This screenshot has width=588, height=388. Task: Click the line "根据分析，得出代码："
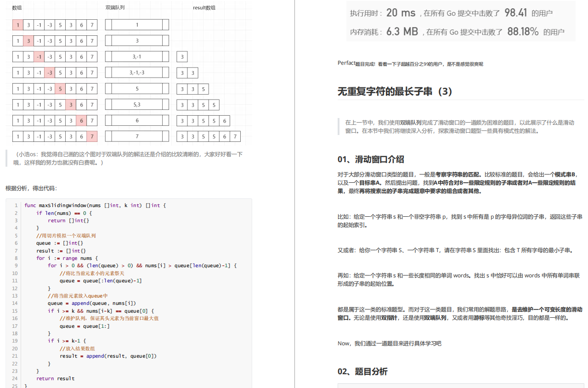(x=31, y=188)
